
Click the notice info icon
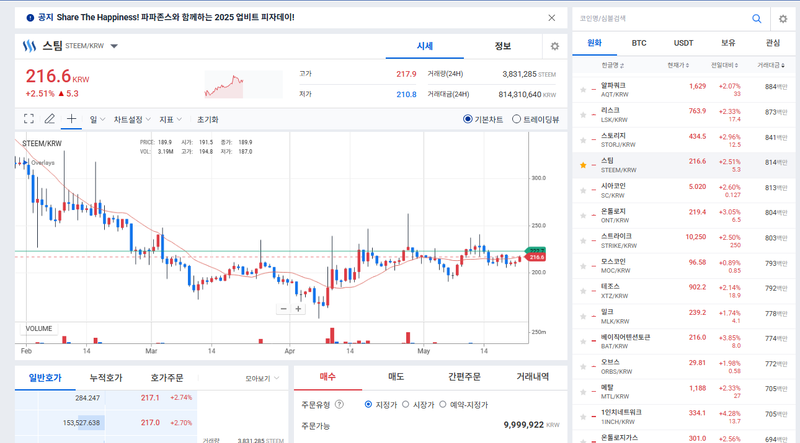point(30,18)
